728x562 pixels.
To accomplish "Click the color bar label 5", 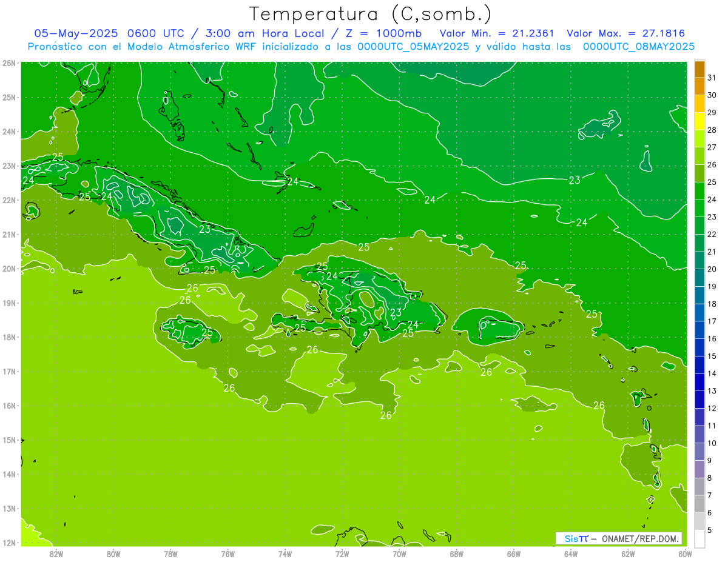I will tap(710, 530).
